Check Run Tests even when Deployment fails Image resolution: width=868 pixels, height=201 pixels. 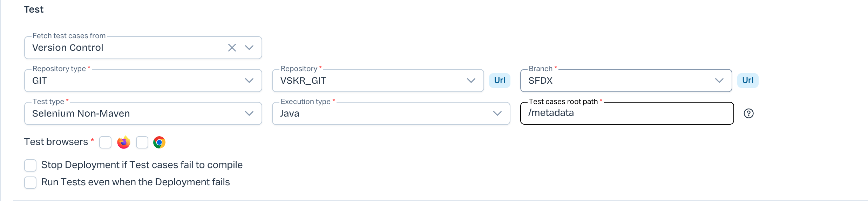pos(30,182)
